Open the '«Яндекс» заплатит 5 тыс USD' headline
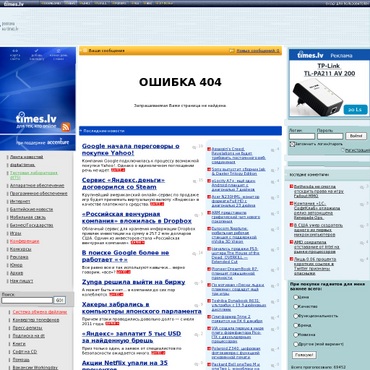 pos(131,337)
